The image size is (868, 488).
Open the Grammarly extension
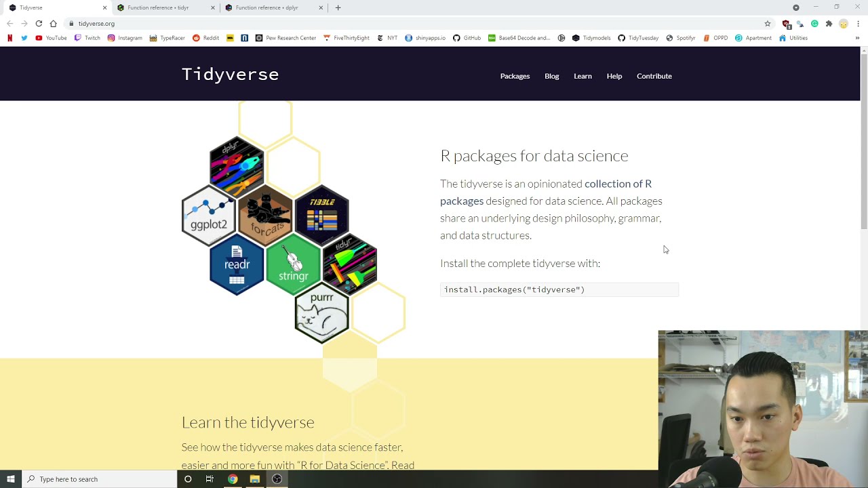tap(814, 24)
